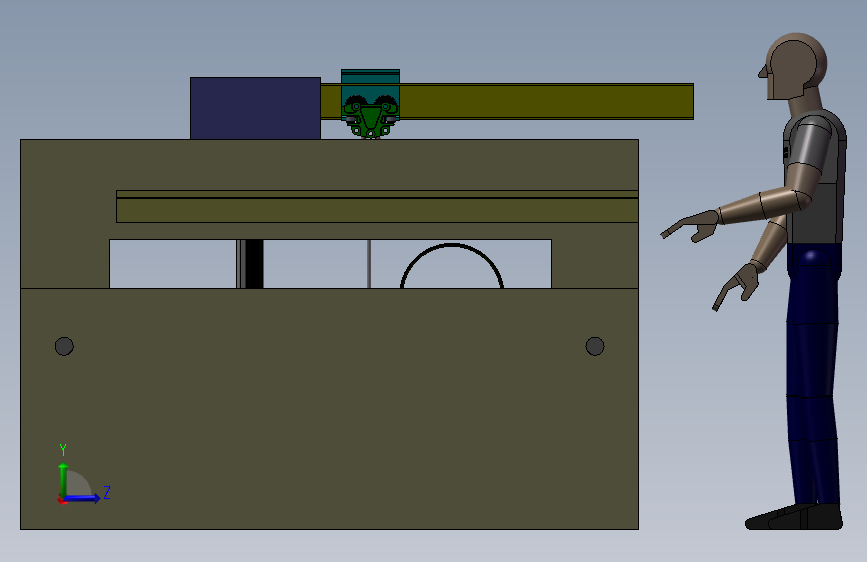Select the green gear mechanism under trolley
Viewport: 867px width, 562px height.
coord(370,117)
